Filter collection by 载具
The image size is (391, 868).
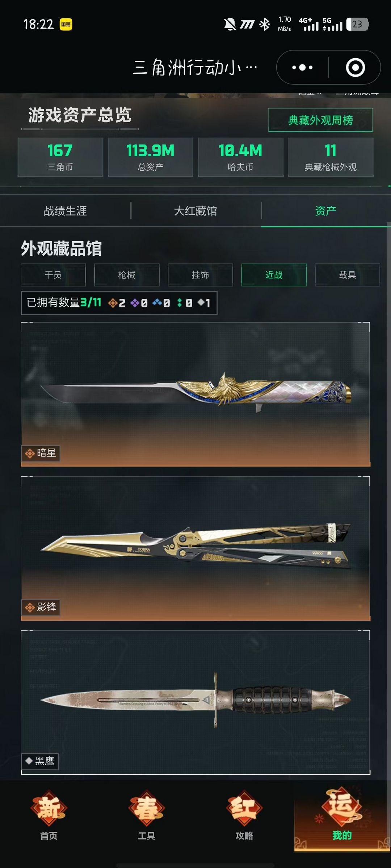[347, 275]
